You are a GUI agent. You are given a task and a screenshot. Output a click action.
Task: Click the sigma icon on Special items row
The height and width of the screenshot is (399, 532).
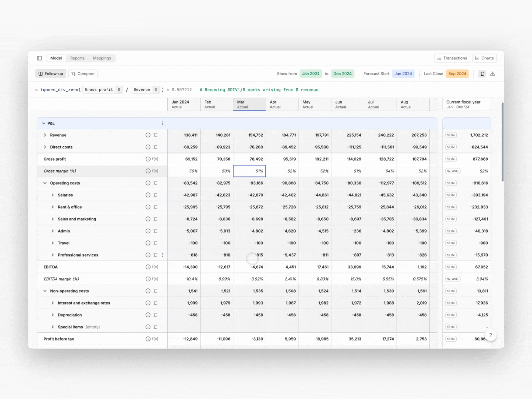tap(155, 327)
